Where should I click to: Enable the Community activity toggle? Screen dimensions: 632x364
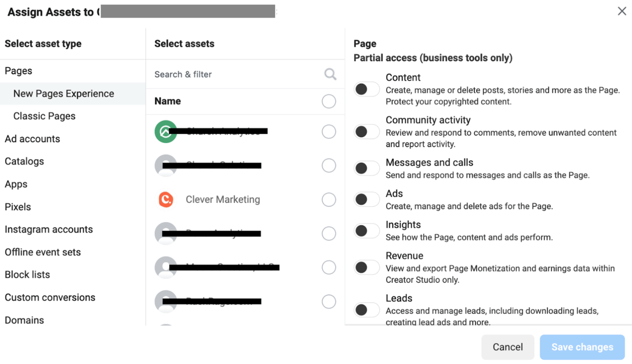366,132
